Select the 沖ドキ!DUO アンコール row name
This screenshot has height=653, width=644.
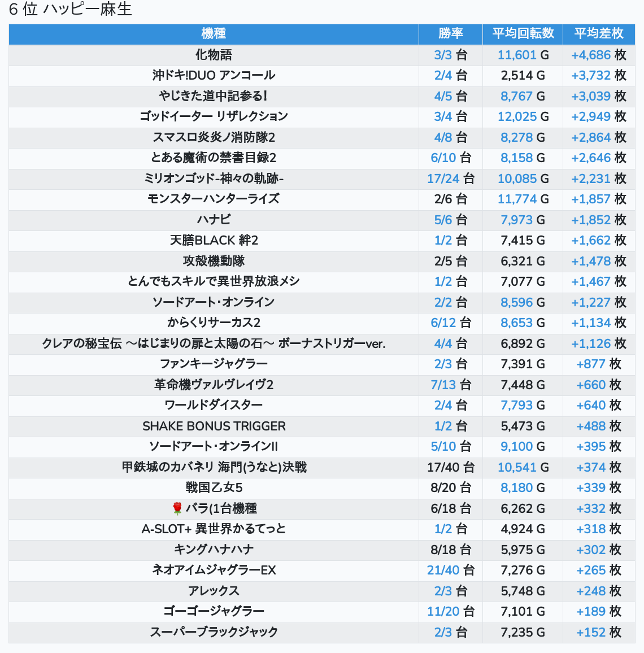click(214, 75)
